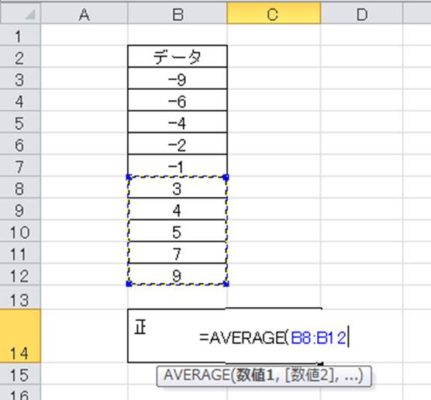Select row 1 header
Viewport: 431px width, 400px height.
pos(20,35)
